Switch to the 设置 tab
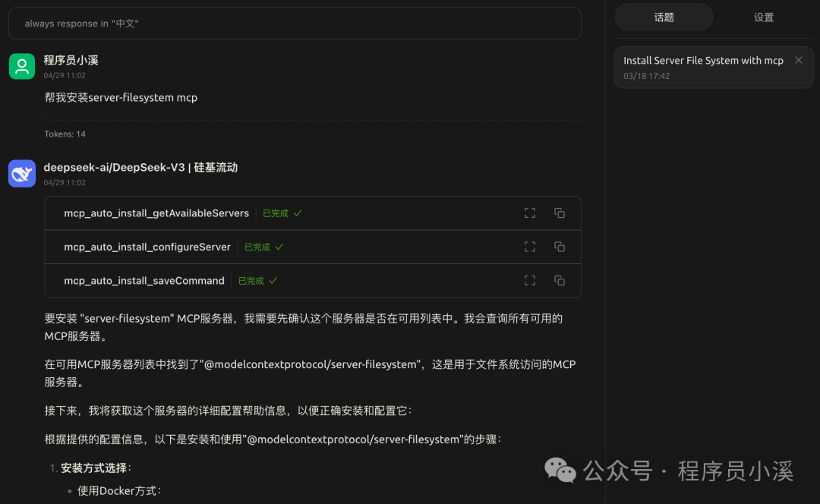The width and height of the screenshot is (820, 504). click(764, 17)
